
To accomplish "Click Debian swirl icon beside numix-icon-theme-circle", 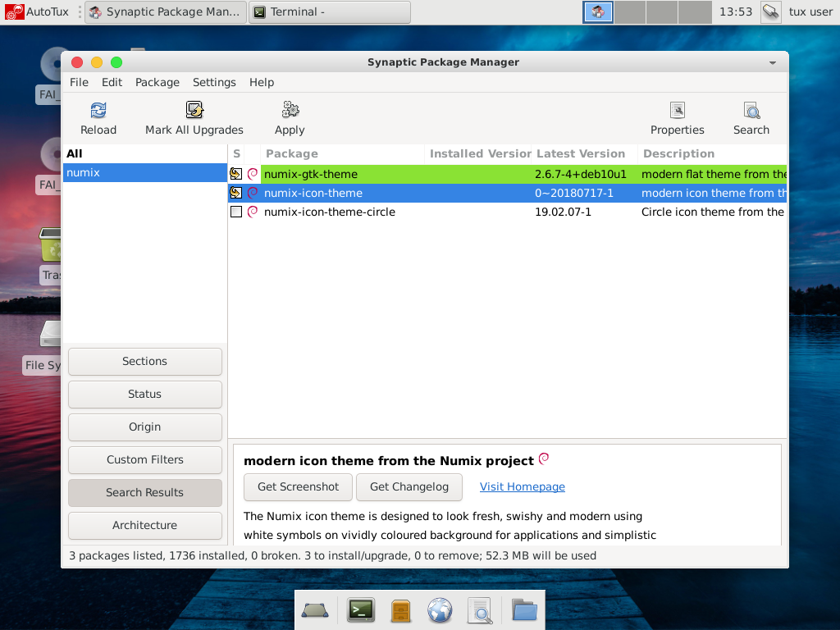I will (253, 212).
